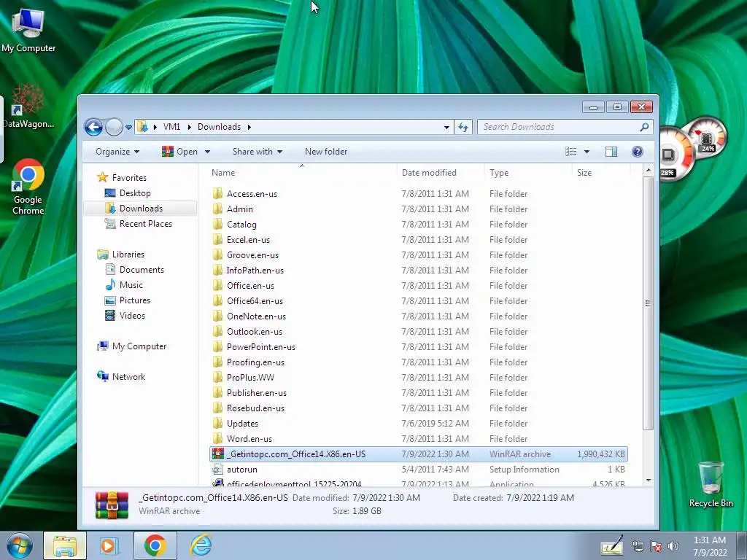Select the Recycle Bin desktop icon

(x=711, y=485)
